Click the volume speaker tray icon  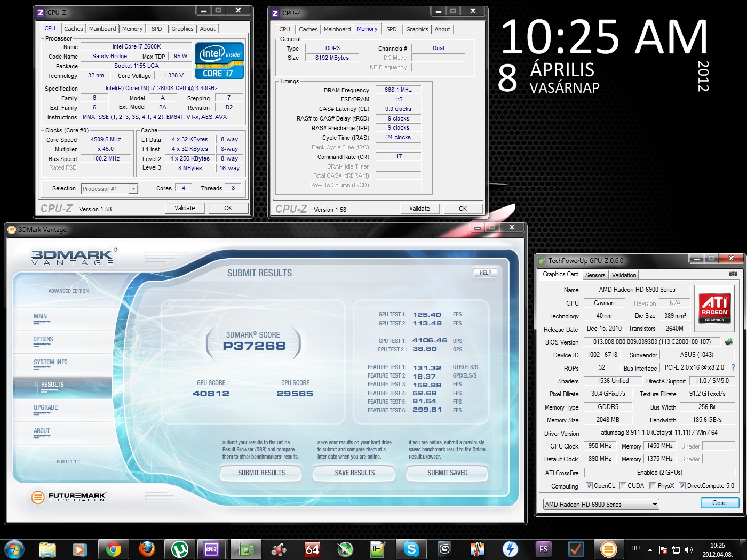pyautogui.click(x=689, y=550)
